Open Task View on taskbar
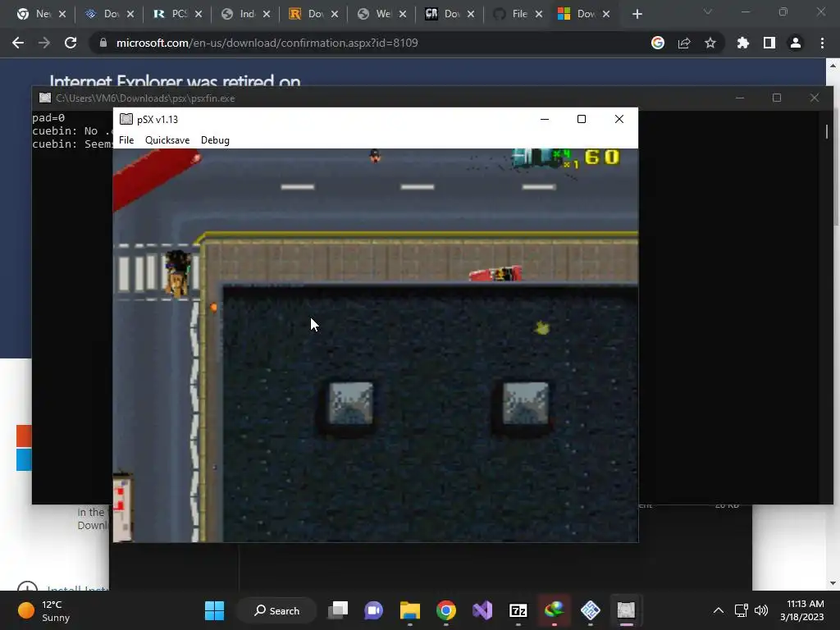The width and height of the screenshot is (840, 630). [x=338, y=610]
